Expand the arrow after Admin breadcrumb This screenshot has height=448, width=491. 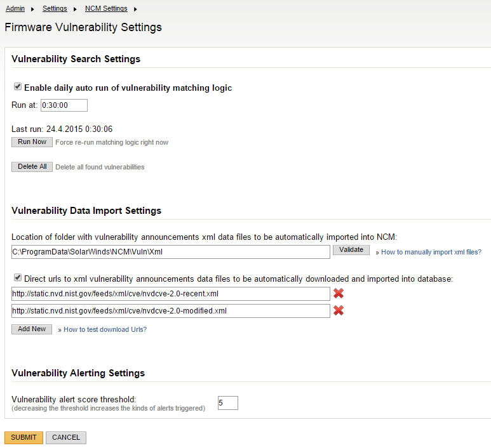point(33,9)
